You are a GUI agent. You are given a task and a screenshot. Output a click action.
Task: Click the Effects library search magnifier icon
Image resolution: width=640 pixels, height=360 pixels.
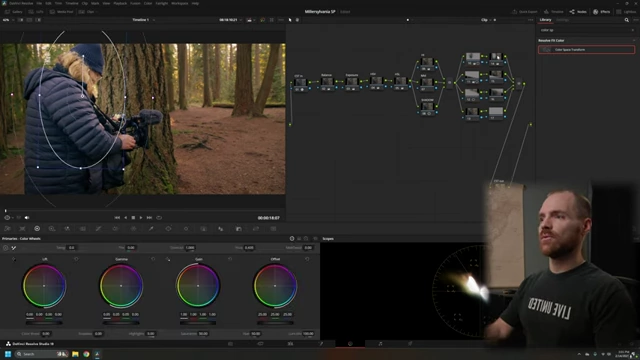627,20
